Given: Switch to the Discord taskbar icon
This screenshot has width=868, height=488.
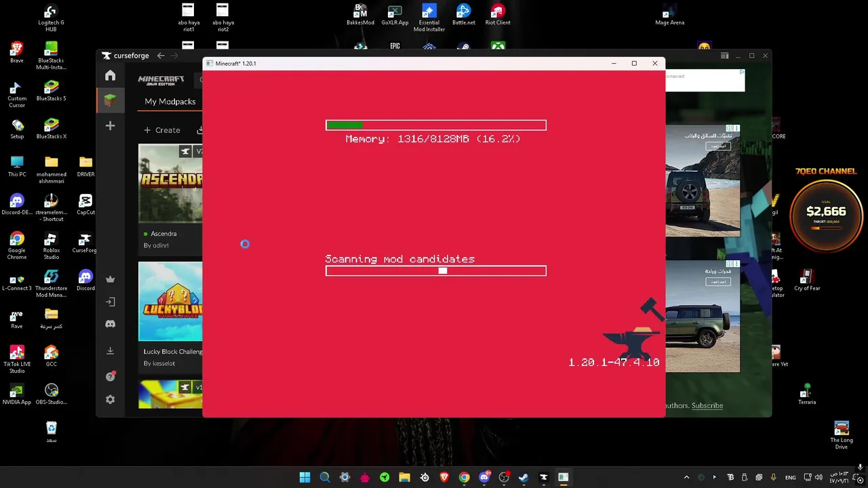Looking at the screenshot, I should click(x=484, y=477).
